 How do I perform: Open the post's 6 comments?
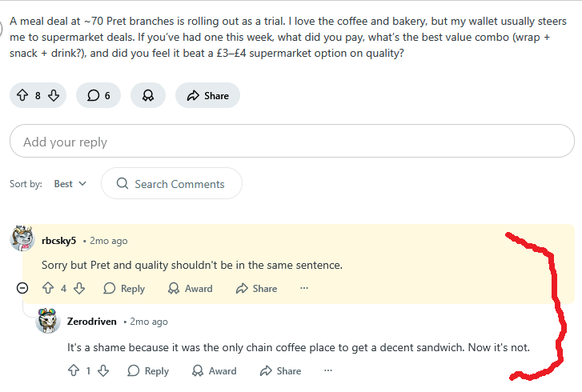(x=98, y=96)
